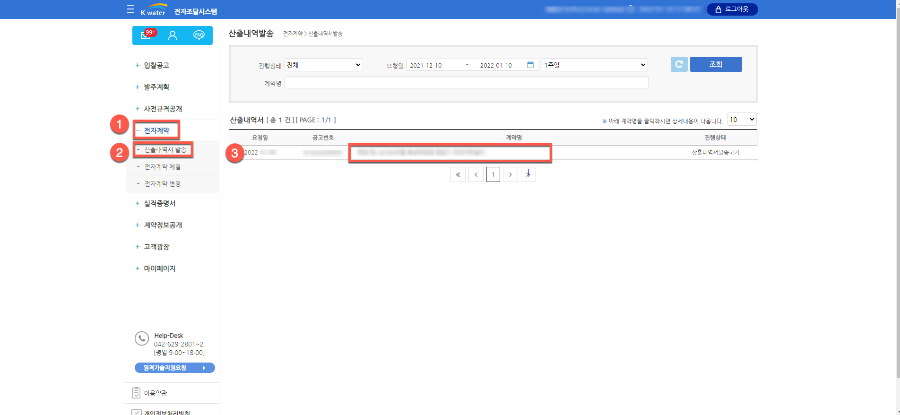Viewport: 900px width, 415px height.
Task: Click the 진행상태 cell of the result row
Action: [715, 153]
